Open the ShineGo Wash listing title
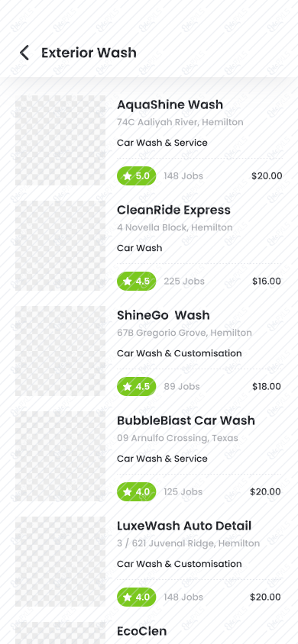Image resolution: width=298 pixels, height=644 pixels. [164, 315]
